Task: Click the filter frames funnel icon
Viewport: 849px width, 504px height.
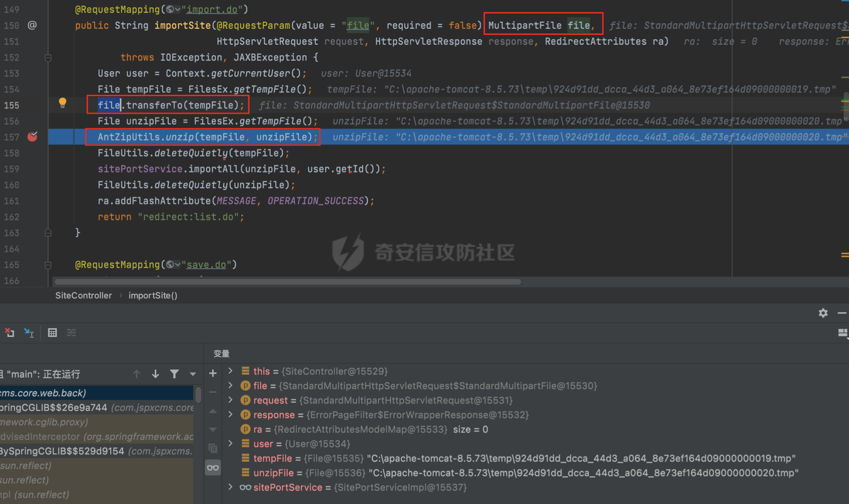Action: [x=174, y=374]
